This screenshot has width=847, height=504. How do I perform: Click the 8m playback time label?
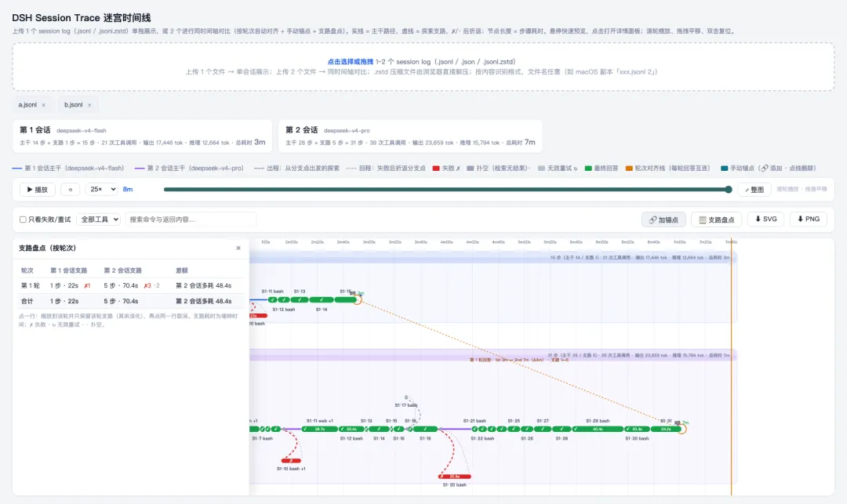[x=128, y=190]
